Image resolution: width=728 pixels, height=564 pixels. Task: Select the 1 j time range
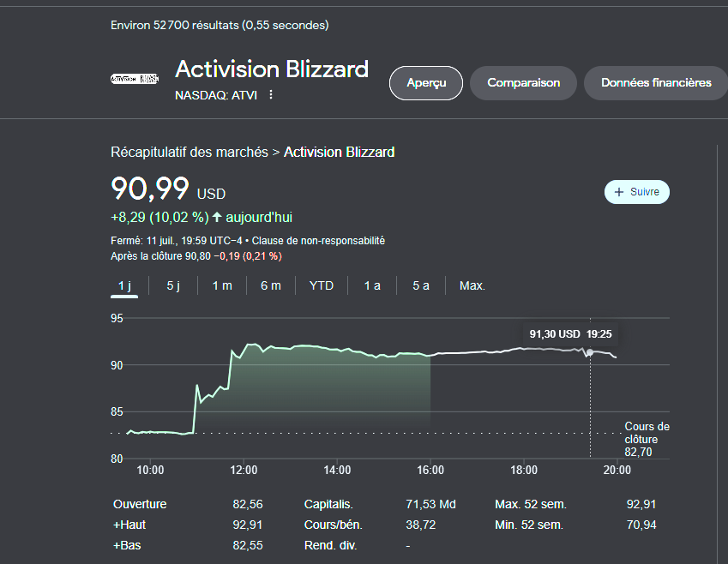[124, 286]
